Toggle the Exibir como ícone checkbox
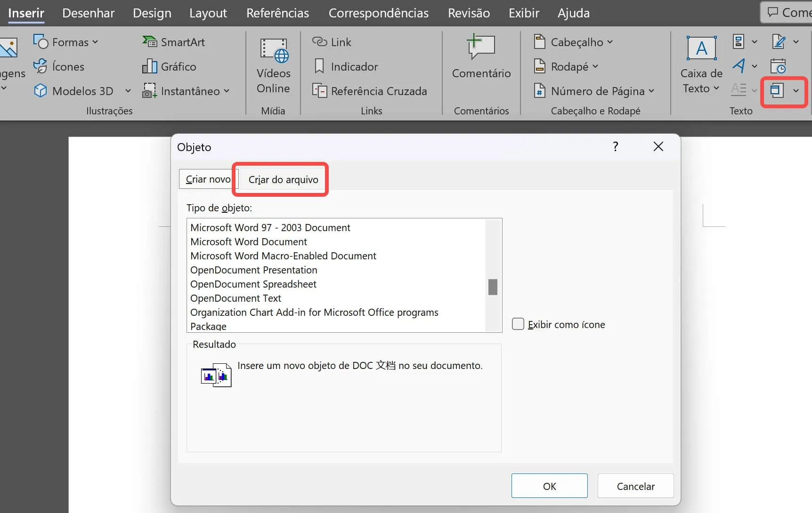This screenshot has width=812, height=513. pos(518,324)
